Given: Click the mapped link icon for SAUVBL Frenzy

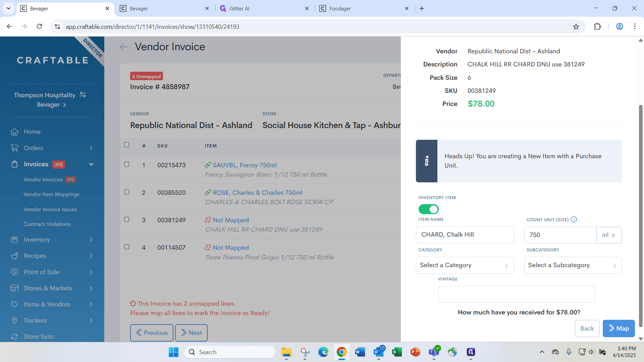Looking at the screenshot, I should coord(208,165).
